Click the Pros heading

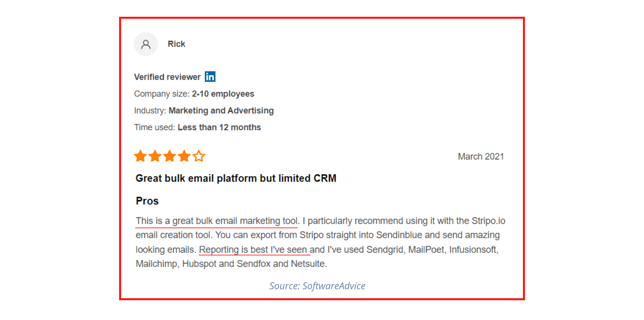[147, 201]
